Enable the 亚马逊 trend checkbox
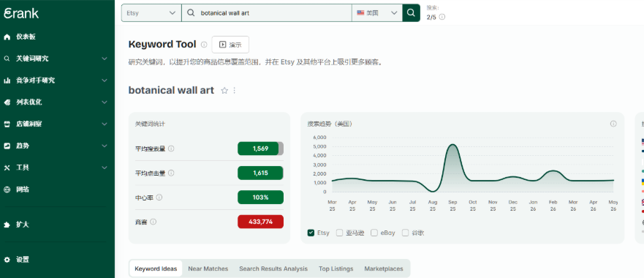The width and height of the screenshot is (644, 278). pyautogui.click(x=339, y=233)
